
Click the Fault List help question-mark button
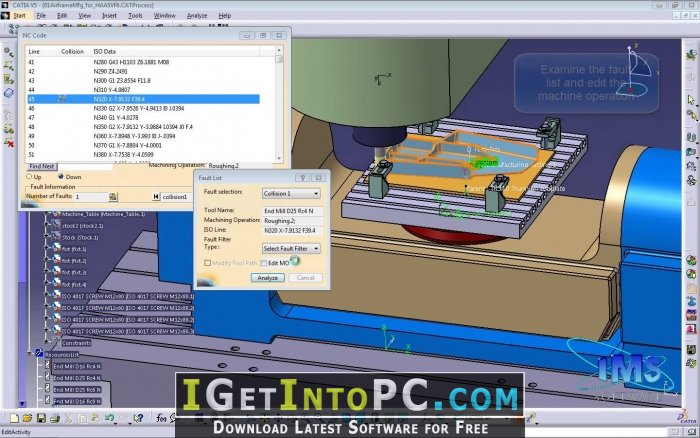[x=302, y=178]
